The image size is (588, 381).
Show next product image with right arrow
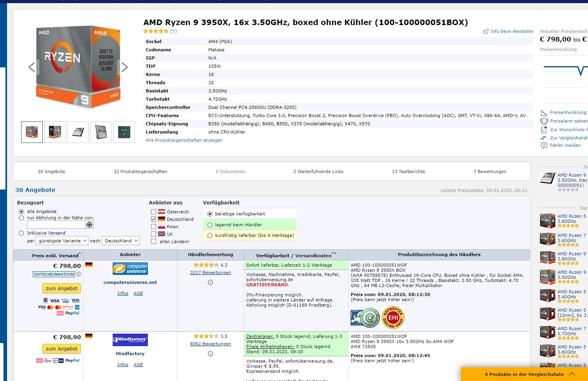[x=124, y=67]
